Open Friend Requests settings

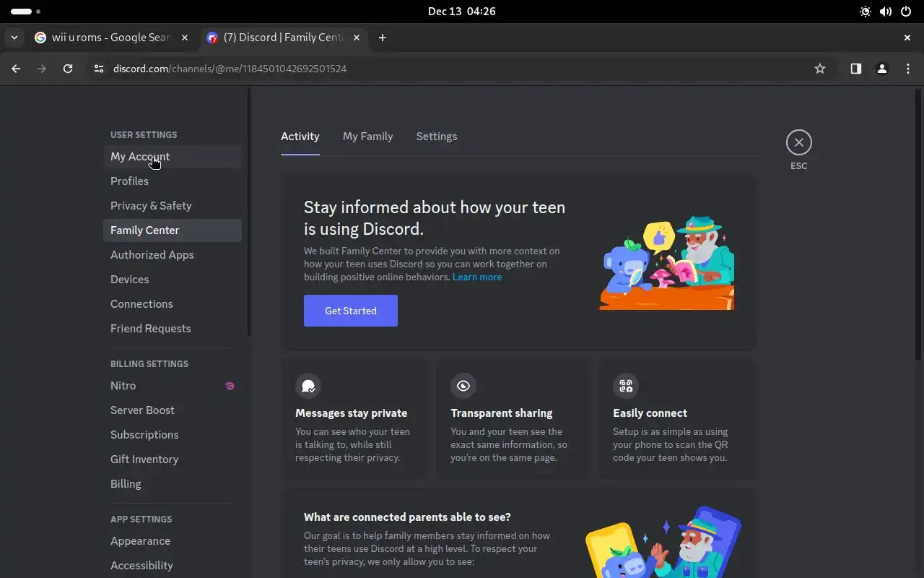[172, 329]
